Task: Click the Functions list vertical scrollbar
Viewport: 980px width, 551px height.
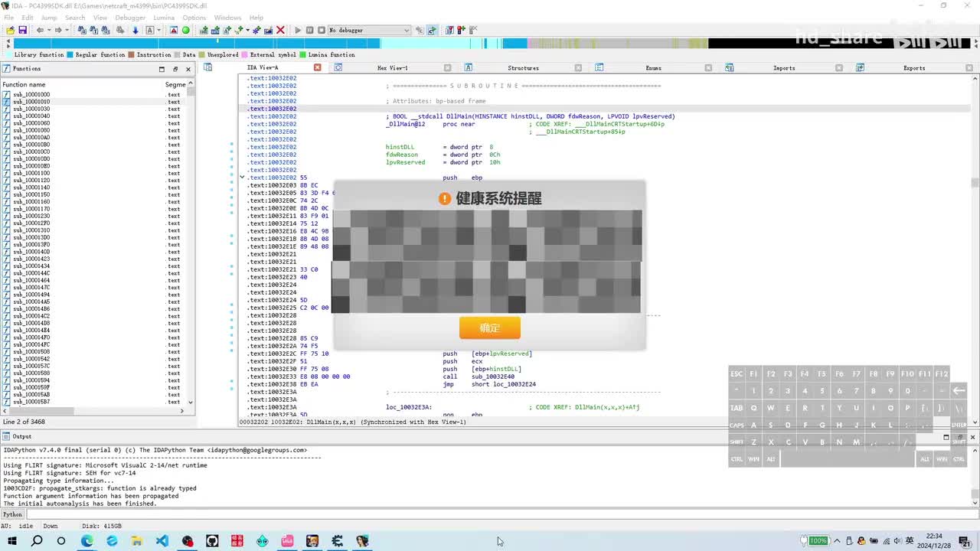Action: (191, 243)
